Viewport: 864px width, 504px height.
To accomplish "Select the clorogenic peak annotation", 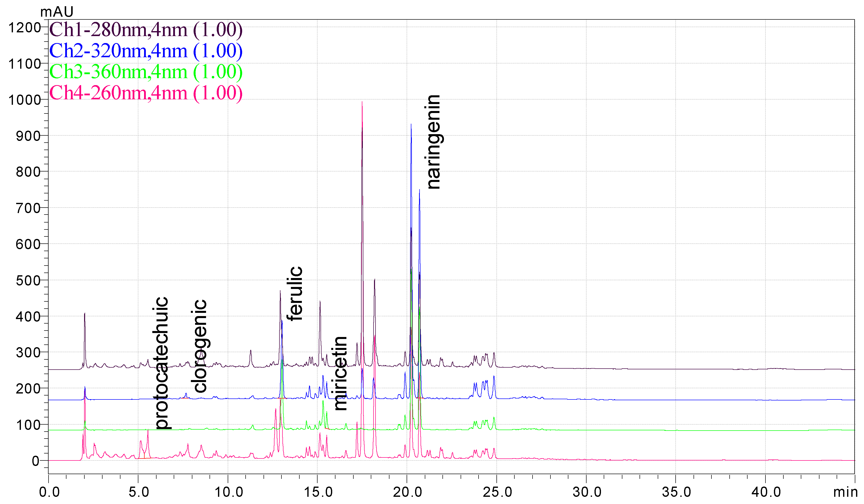I will tap(200, 346).
